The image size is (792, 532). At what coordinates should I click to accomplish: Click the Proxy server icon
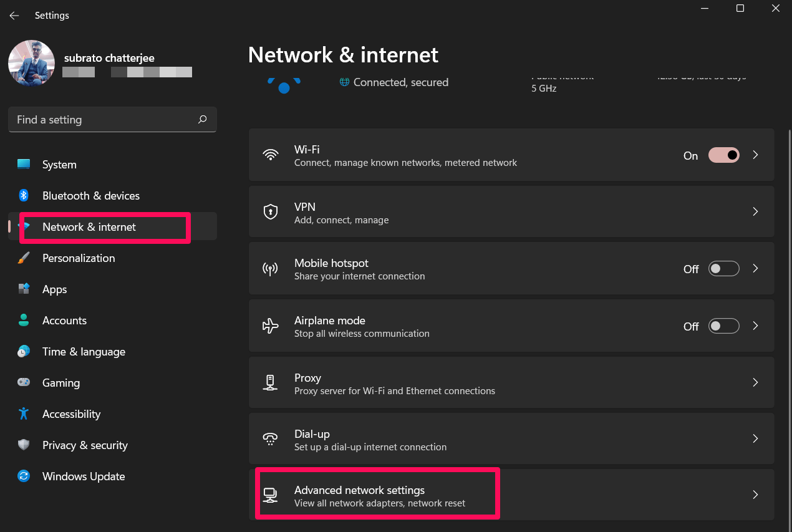tap(270, 382)
